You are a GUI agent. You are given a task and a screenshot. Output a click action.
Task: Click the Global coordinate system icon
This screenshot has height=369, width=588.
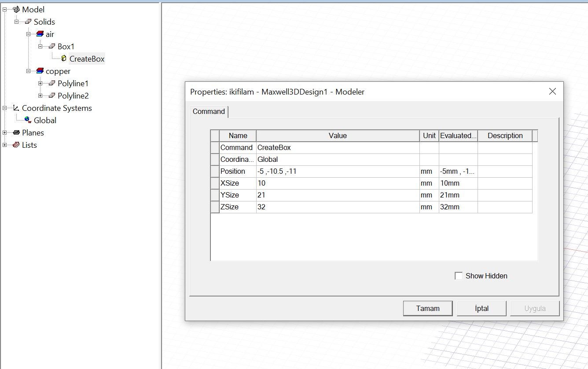click(x=28, y=120)
